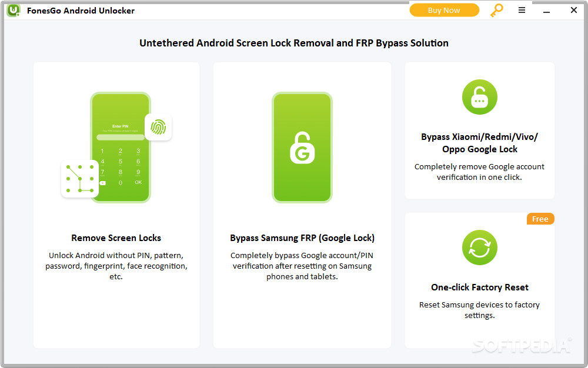The image size is (588, 368).
Task: Open Bypass Samsung FRP (Google Lock)
Action: pos(302,238)
